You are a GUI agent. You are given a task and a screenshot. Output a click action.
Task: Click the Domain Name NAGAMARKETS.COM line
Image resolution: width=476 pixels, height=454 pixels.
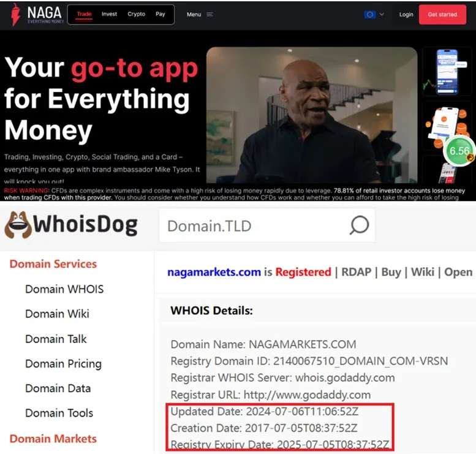pos(263,344)
